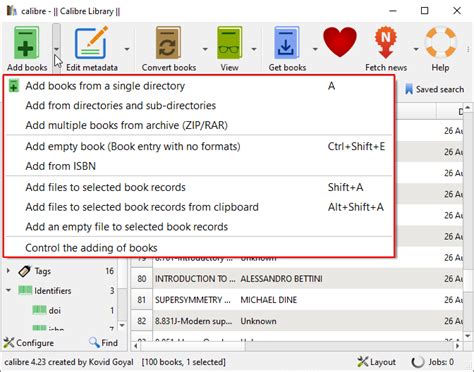Click the Saved search bookmark icon
The image size is (474, 372).
click(x=409, y=89)
